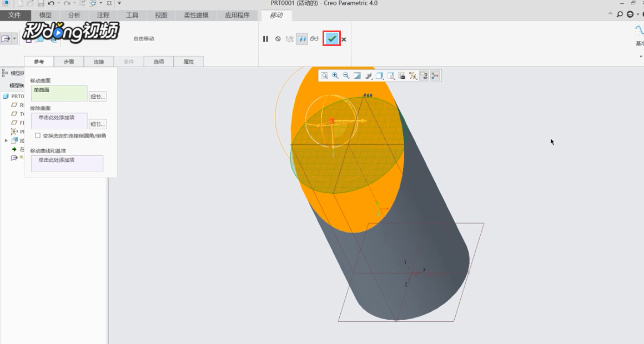Click the coordinate system item icon in model tree
The image size is (644, 344).
click(x=14, y=131)
